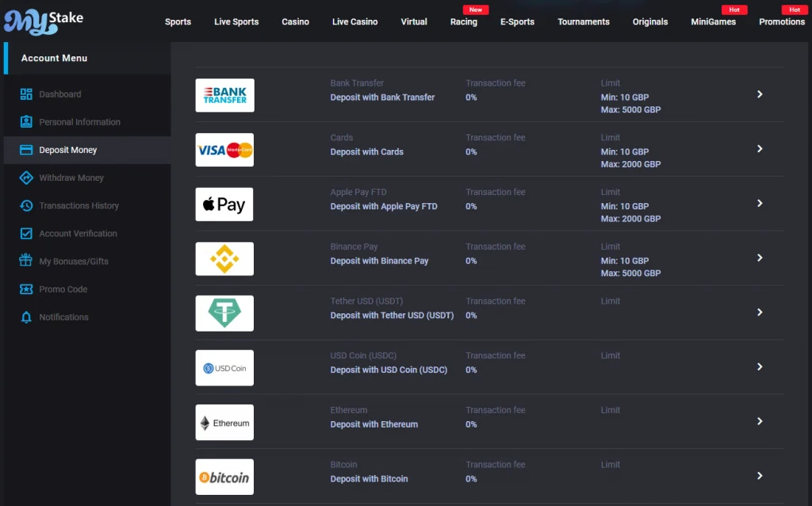This screenshot has width=812, height=506.
Task: Click the Account Verification checkmark icon
Action: [x=26, y=234]
